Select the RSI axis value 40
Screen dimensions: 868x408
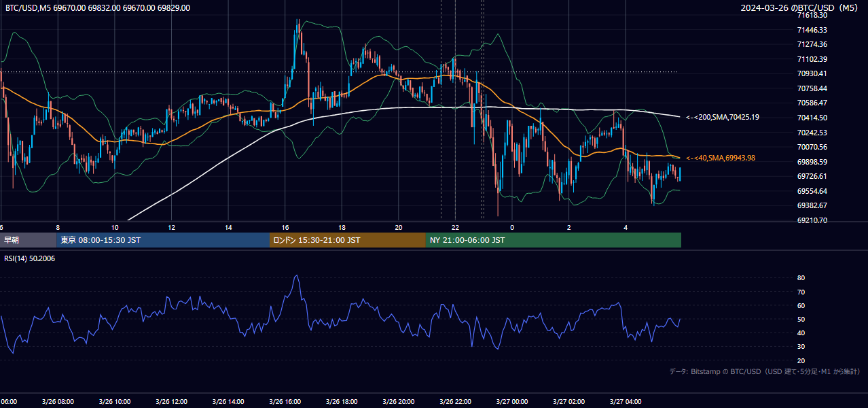[801, 333]
